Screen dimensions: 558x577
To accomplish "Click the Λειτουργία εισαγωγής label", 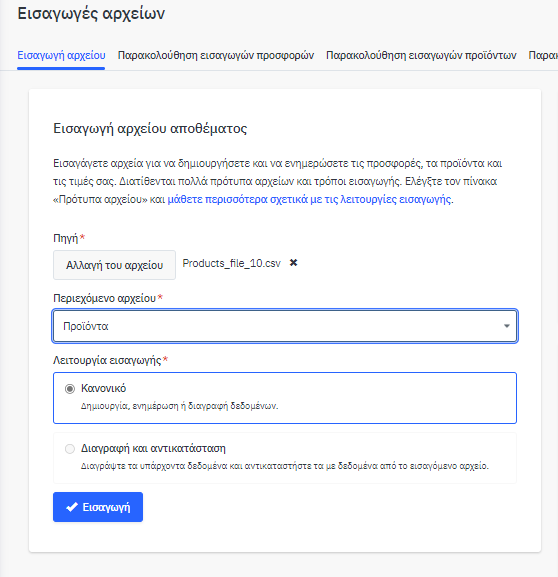I will coord(107,360).
